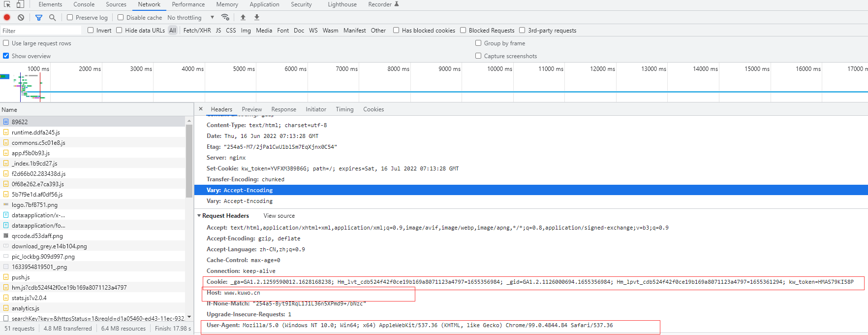Click View source for request headers
This screenshot has width=868, height=335.
[x=279, y=216]
